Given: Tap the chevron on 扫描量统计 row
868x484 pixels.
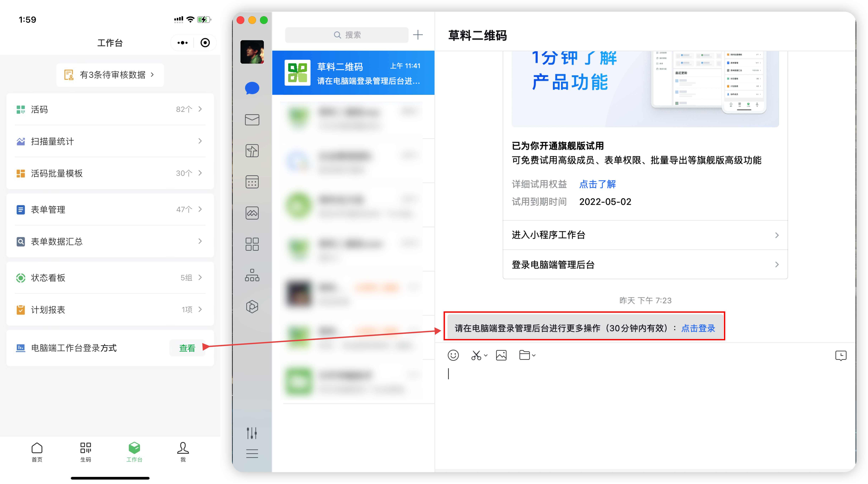Looking at the screenshot, I should [x=200, y=141].
